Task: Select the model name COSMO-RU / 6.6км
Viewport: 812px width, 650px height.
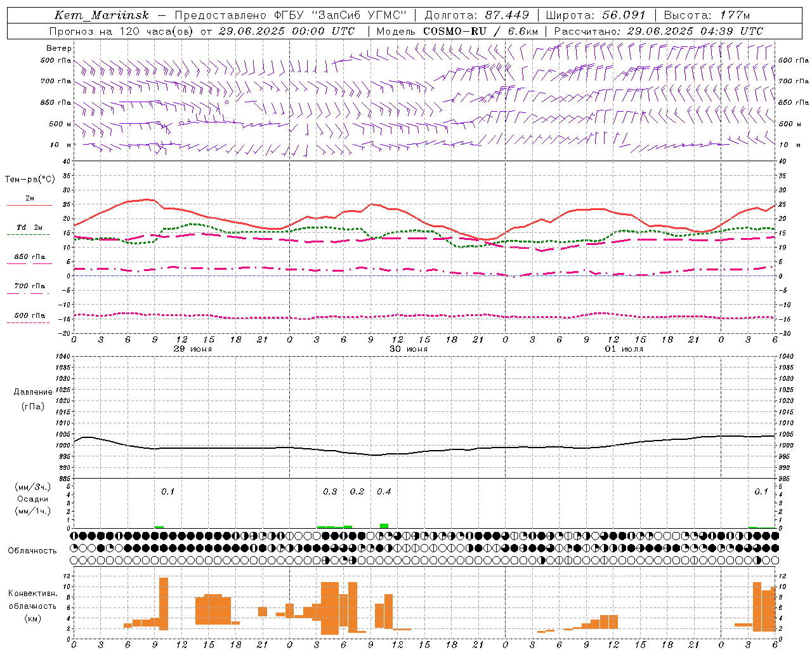Action: pyautogui.click(x=481, y=31)
